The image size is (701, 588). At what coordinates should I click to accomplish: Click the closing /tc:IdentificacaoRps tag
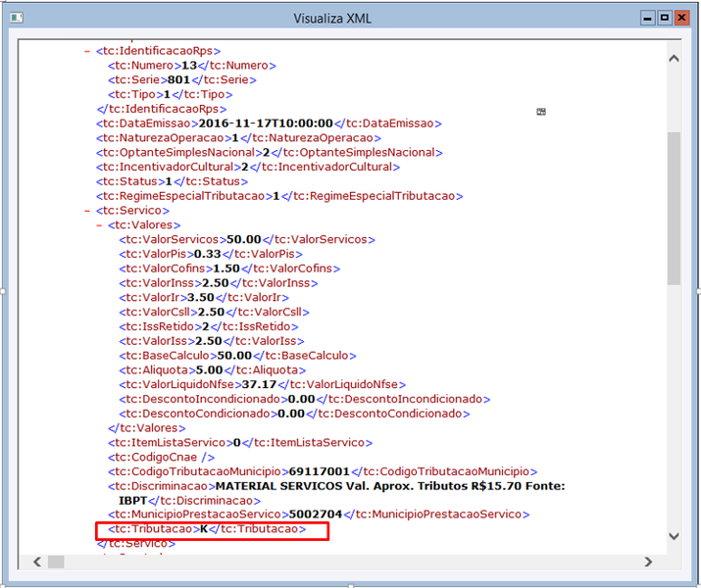point(162,109)
